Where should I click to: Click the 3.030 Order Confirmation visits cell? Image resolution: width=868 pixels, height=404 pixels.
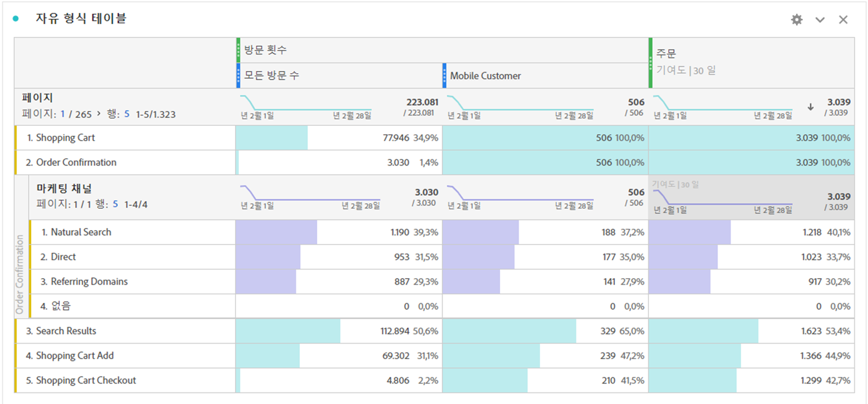(339, 163)
